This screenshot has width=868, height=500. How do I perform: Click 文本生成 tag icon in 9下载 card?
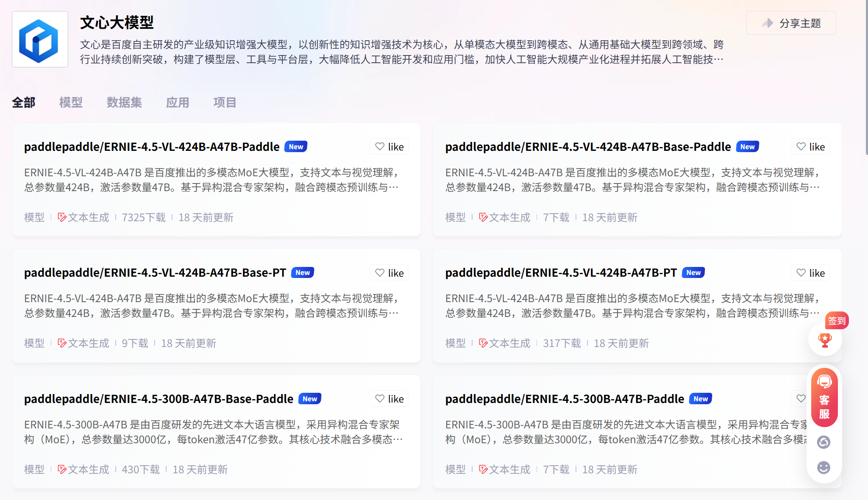pyautogui.click(x=62, y=343)
